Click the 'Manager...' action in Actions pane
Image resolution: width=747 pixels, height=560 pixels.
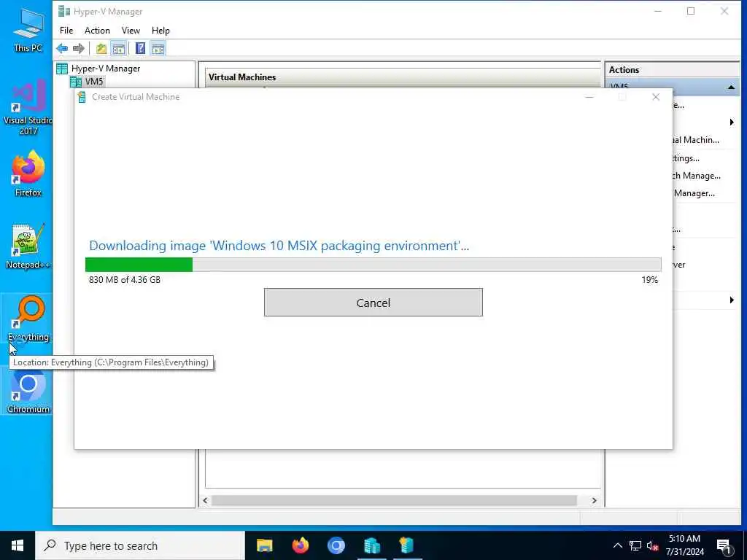coord(694,193)
